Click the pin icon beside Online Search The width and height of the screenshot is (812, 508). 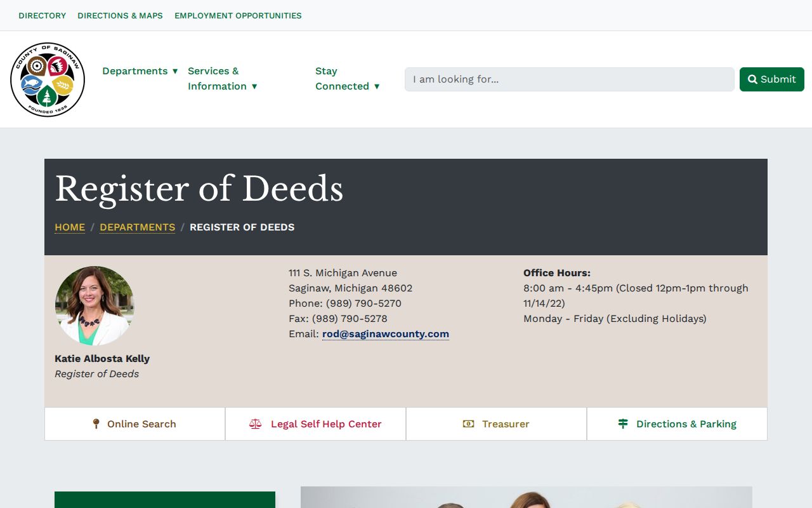tap(96, 424)
